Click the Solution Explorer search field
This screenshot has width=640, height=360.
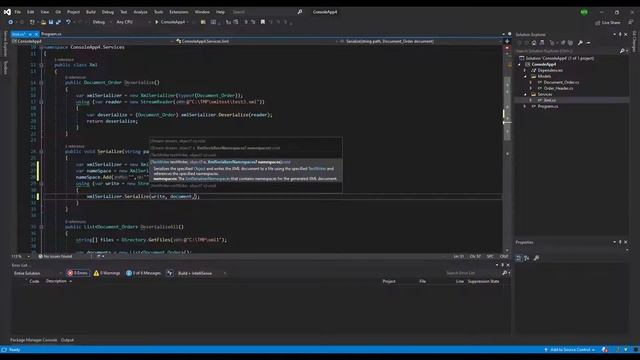point(567,51)
